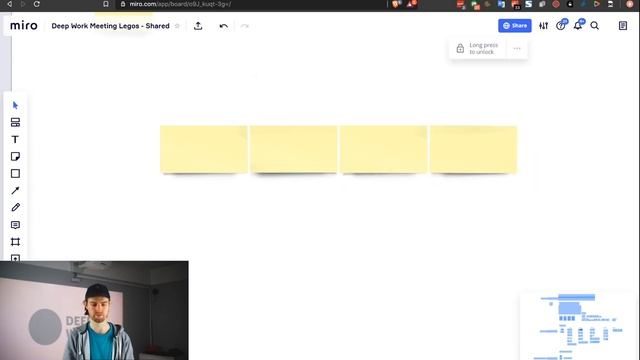
Task: Open the upload tool in left toolbar
Action: pyautogui.click(x=15, y=258)
